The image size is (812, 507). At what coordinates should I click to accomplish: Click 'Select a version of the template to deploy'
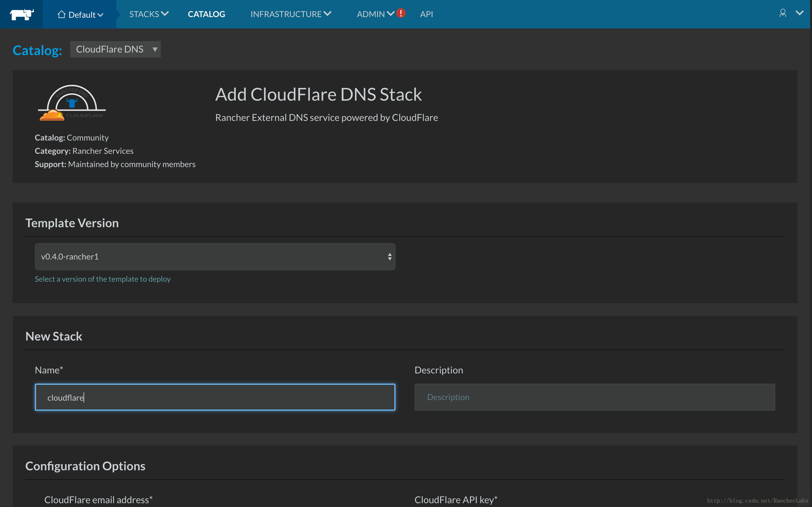click(x=103, y=279)
